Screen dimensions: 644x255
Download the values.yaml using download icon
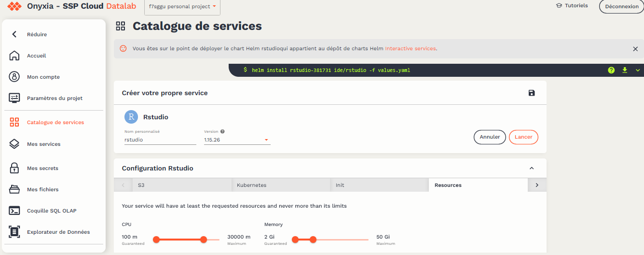pos(625,70)
